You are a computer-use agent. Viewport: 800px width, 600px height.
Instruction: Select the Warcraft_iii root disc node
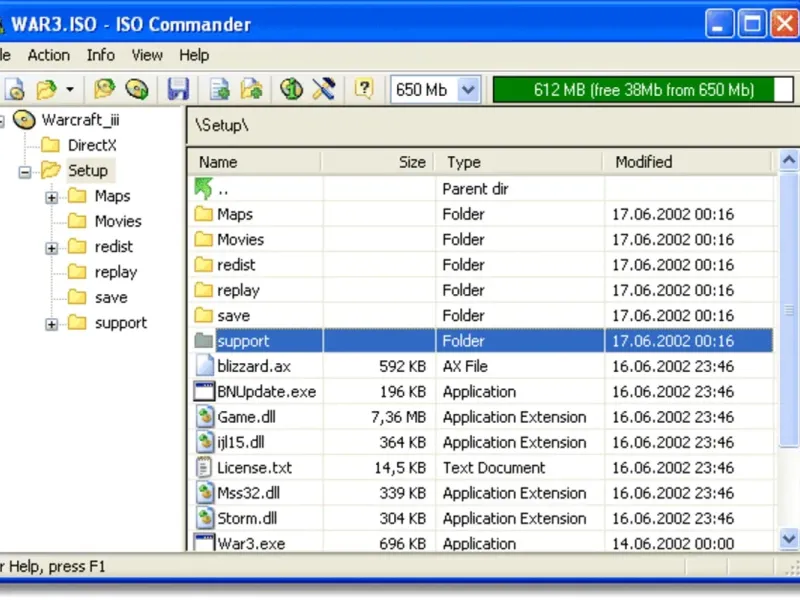(80, 120)
